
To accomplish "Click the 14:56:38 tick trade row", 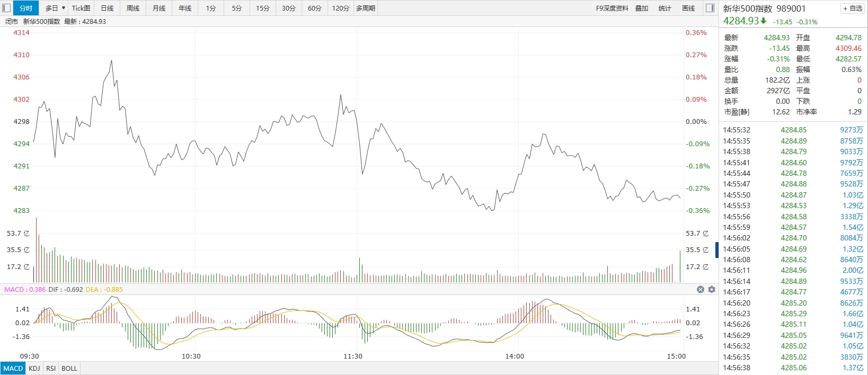I will 793,368.
